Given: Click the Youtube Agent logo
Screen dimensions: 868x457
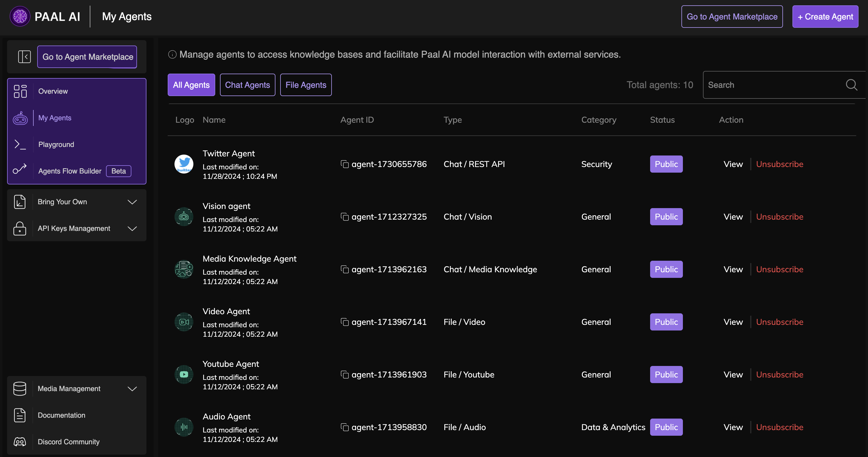Looking at the screenshot, I should tap(184, 374).
